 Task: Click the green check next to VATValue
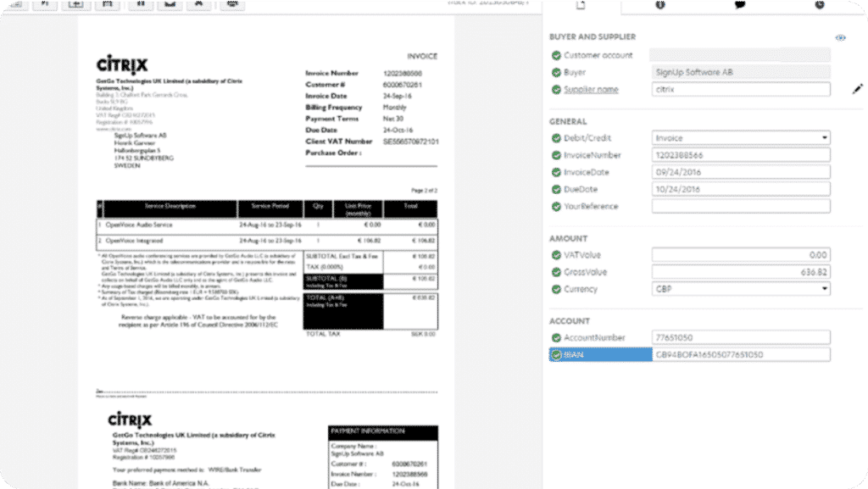(x=556, y=255)
